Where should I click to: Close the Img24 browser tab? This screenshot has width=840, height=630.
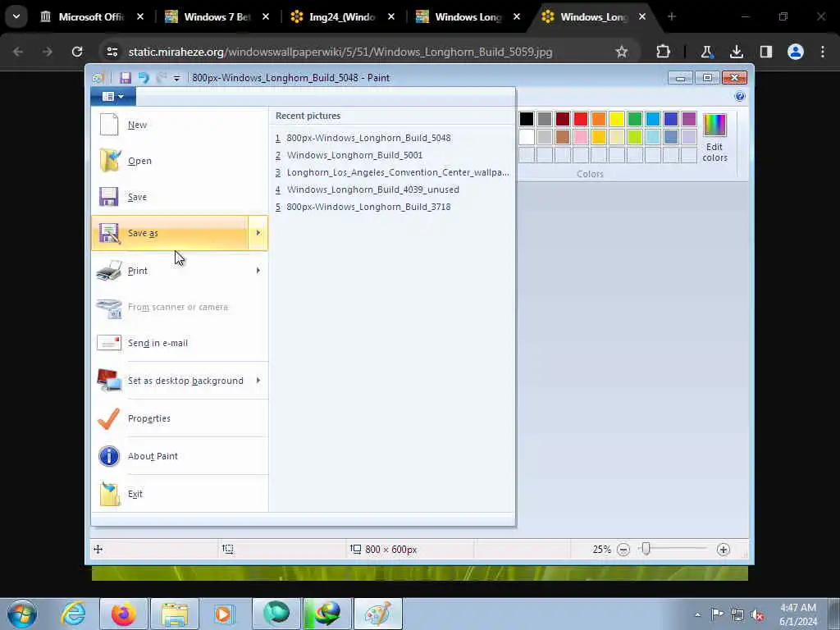pos(391,17)
